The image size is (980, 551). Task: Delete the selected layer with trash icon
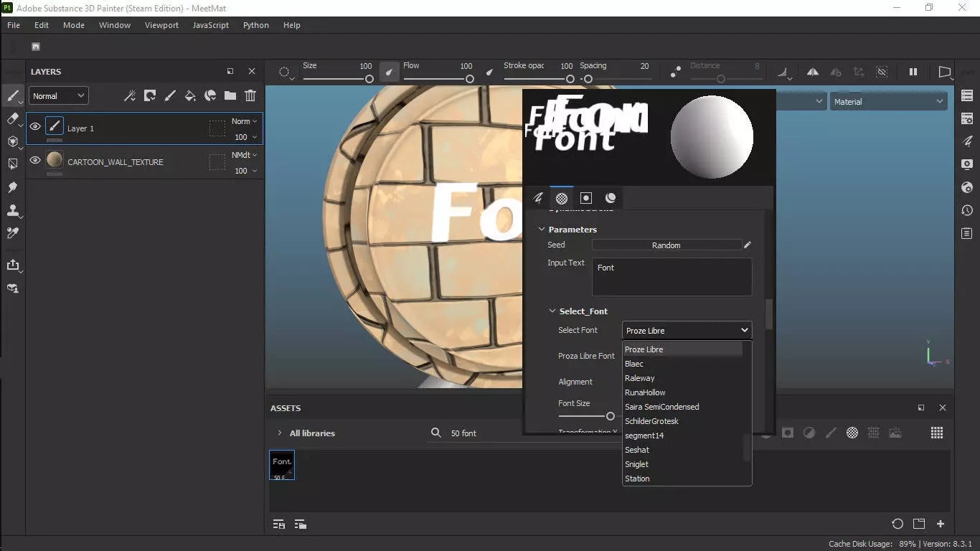coord(250,95)
